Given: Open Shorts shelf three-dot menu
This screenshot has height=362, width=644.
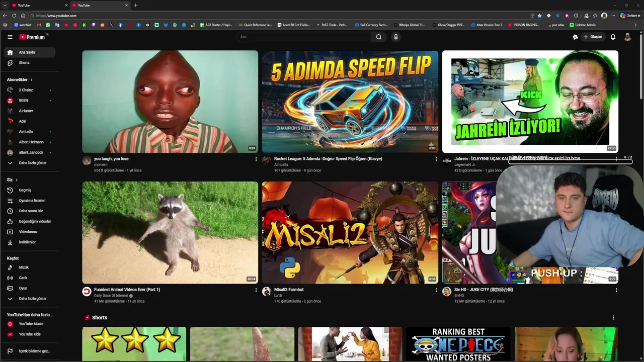Looking at the screenshot, I should (x=613, y=318).
